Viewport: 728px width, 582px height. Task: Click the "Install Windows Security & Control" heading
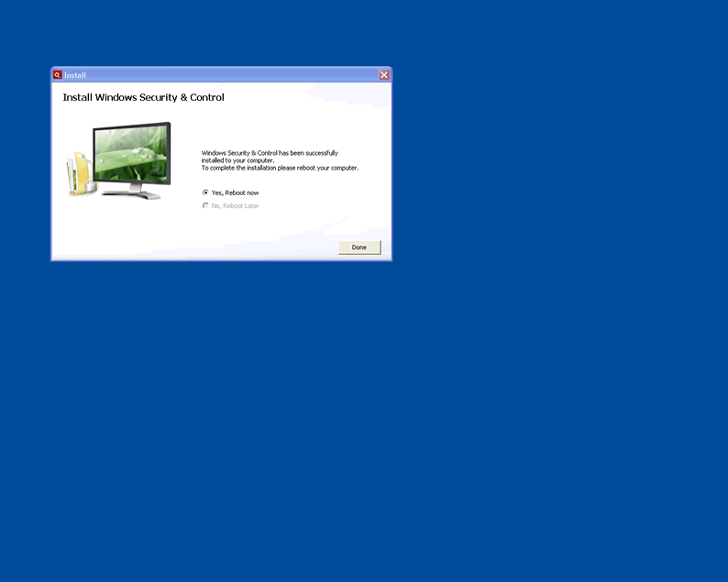tap(143, 97)
